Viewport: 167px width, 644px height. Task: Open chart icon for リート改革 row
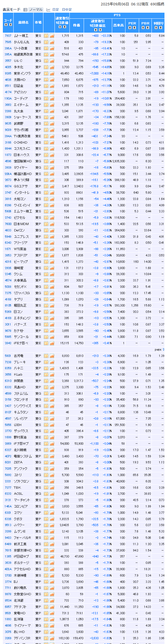(x=52, y=48)
